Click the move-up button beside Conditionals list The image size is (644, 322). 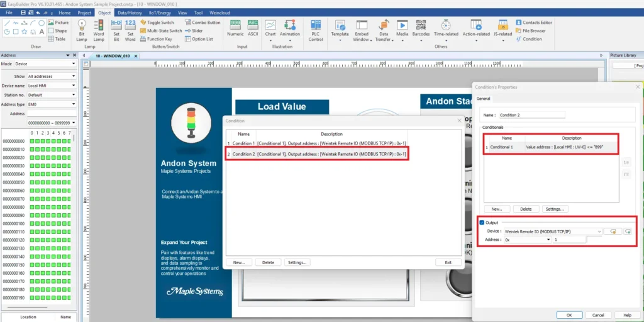626,163
